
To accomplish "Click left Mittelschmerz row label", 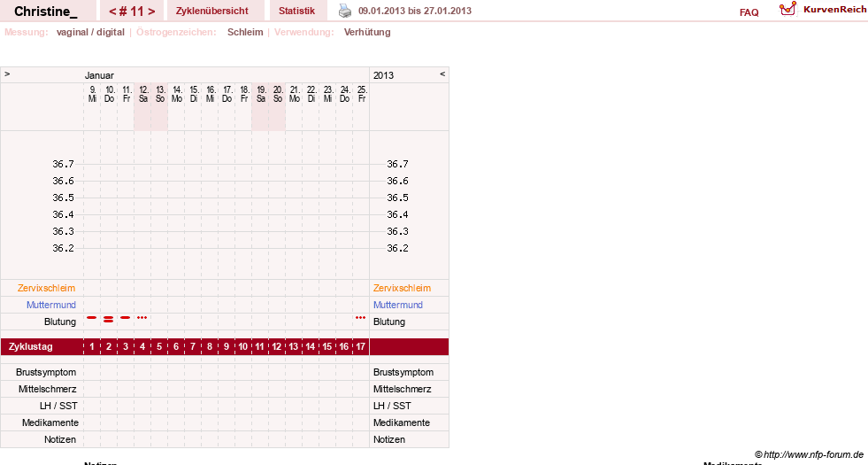I will click(x=47, y=389).
